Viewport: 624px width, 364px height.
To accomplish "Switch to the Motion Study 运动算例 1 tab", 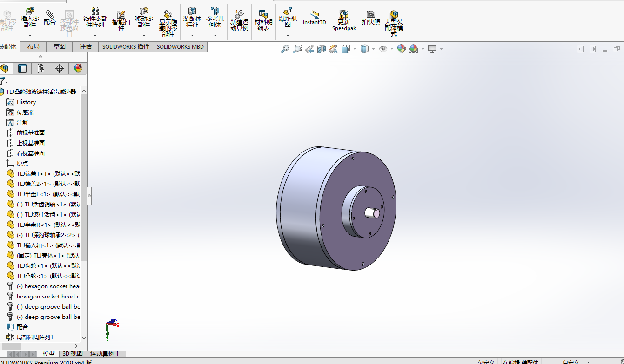I will click(x=105, y=354).
